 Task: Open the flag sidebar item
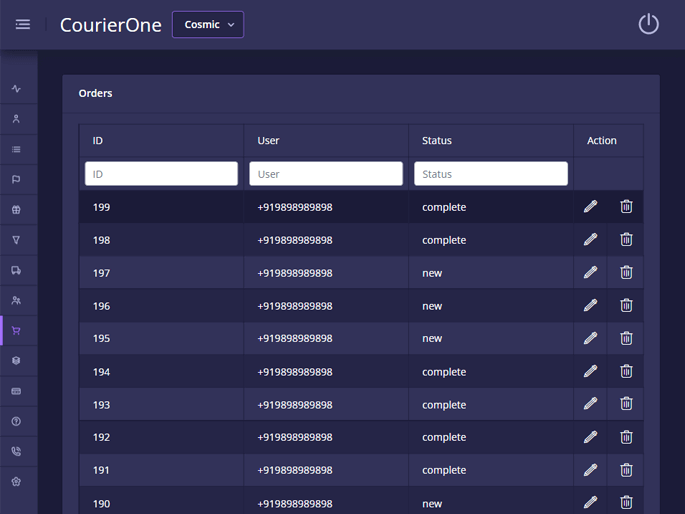point(16,180)
